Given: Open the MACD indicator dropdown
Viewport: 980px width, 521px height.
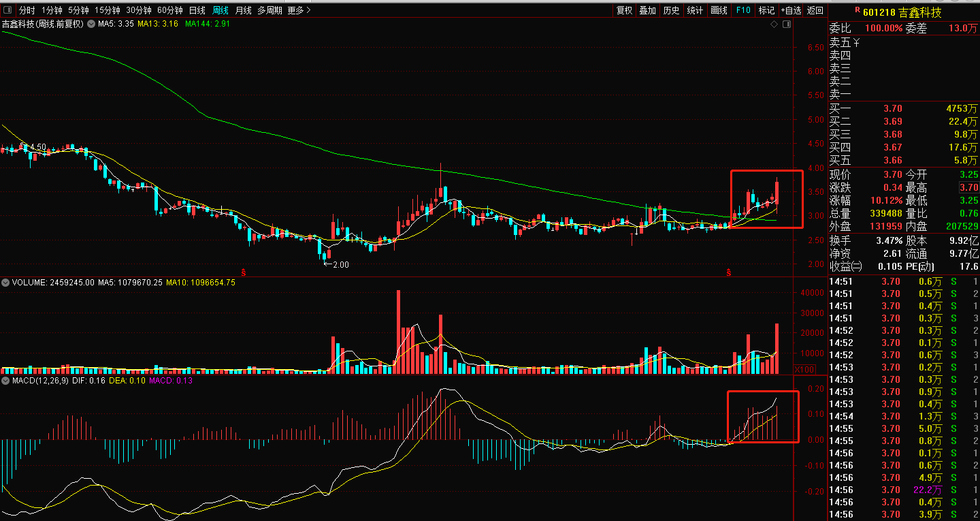Looking at the screenshot, I should point(6,381).
